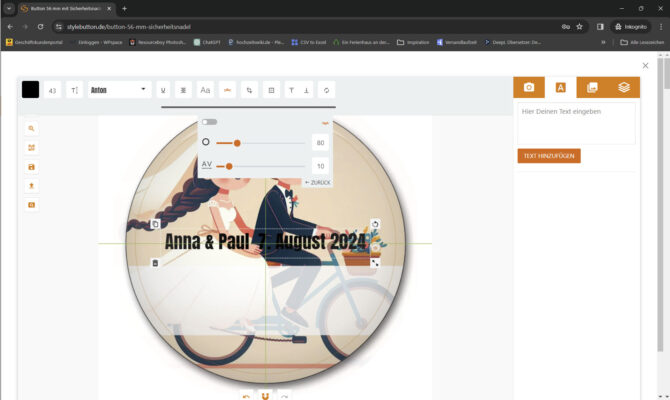
Task: Click the duplicate handle on text box
Action: tap(155, 224)
